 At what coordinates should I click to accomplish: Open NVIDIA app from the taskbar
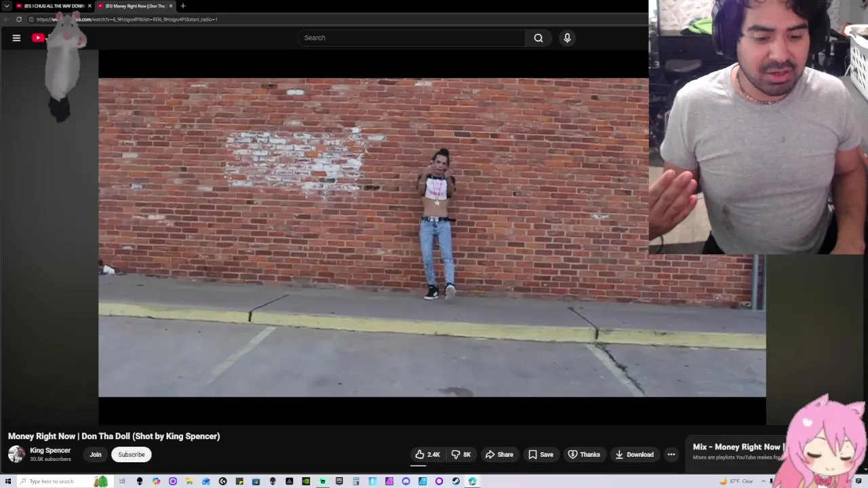pyautogui.click(x=306, y=481)
